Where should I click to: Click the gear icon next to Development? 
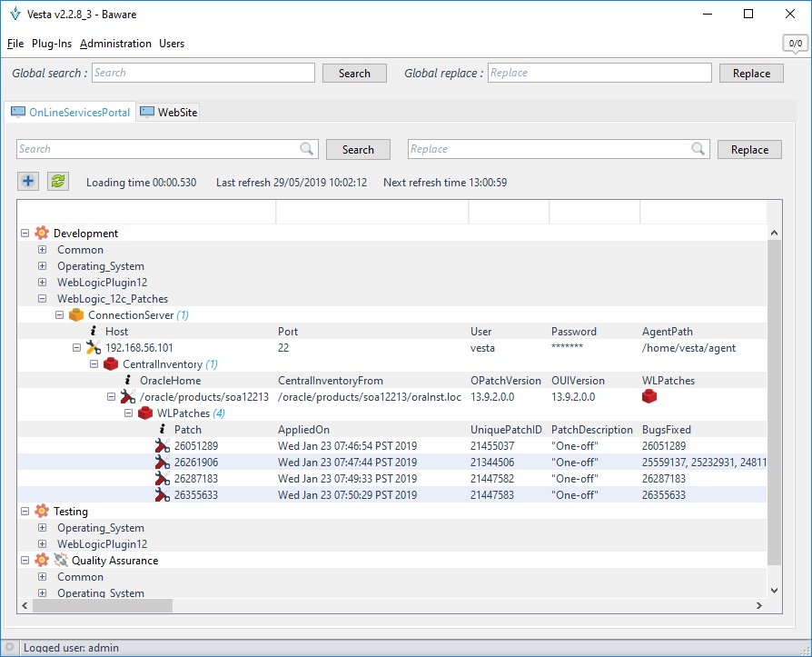point(42,234)
